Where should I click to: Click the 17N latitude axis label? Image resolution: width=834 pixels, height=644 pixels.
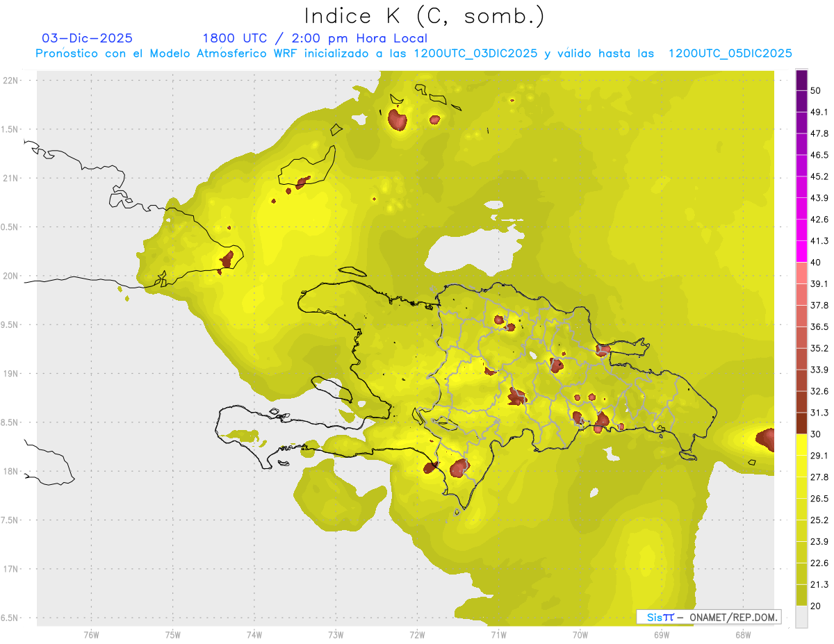[x=12, y=569]
